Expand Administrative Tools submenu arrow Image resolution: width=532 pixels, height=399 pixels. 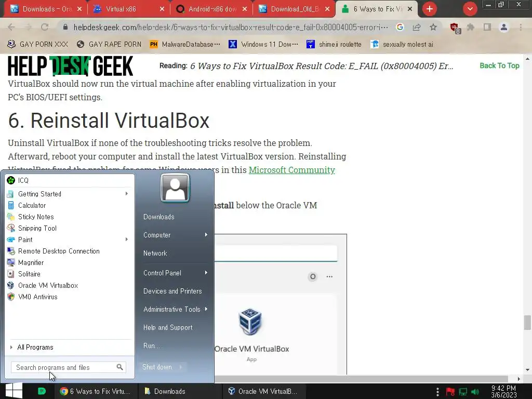point(206,309)
